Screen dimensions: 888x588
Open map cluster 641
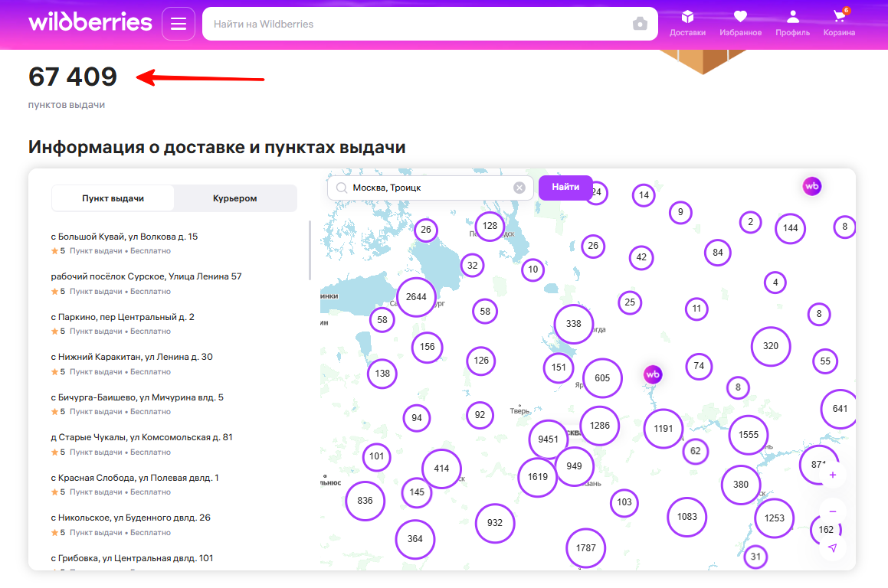839,409
